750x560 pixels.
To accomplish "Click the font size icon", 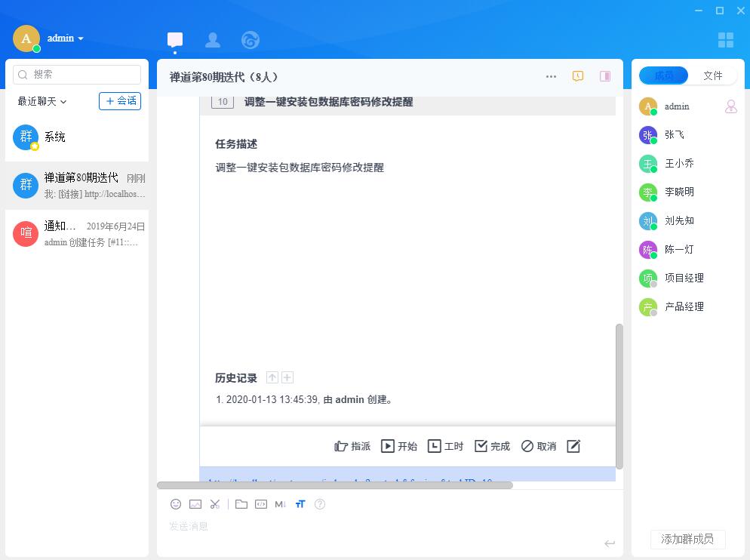I will click(x=300, y=504).
